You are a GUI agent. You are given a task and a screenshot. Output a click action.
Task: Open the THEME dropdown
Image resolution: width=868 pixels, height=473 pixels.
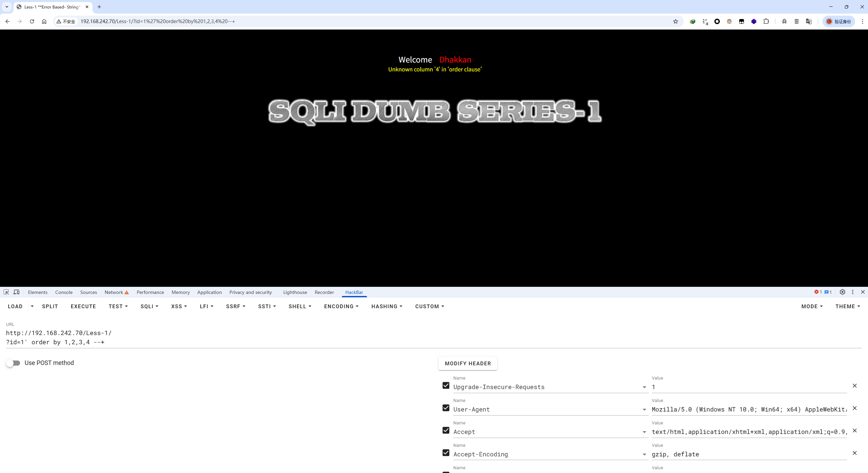click(848, 306)
